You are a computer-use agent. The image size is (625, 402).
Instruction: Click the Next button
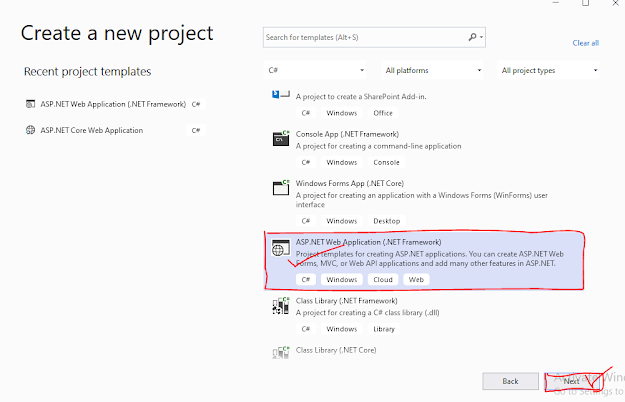tap(572, 381)
